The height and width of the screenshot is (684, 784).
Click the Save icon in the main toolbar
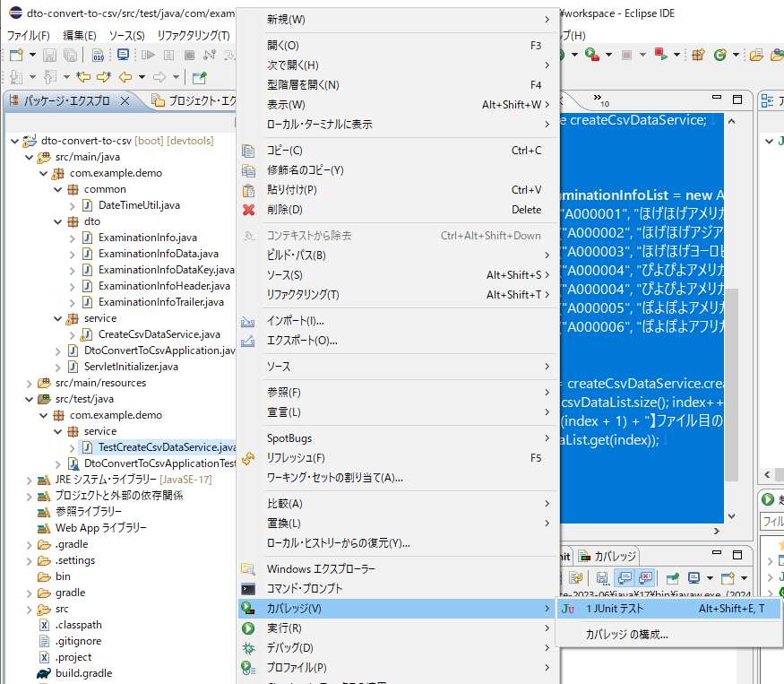coord(49,56)
